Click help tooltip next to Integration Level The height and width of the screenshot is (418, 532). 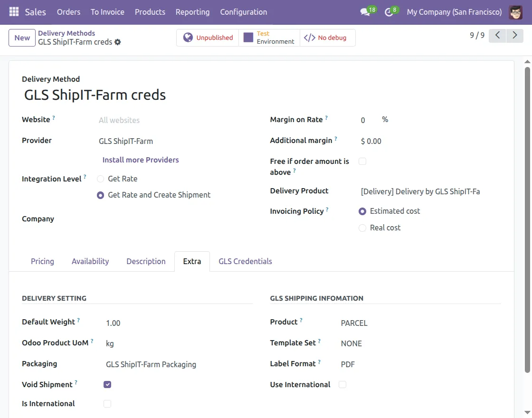point(85,177)
